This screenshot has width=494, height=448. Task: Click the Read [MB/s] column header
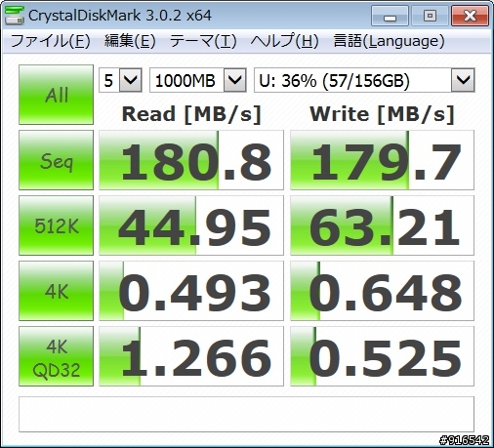pyautogui.click(x=191, y=114)
